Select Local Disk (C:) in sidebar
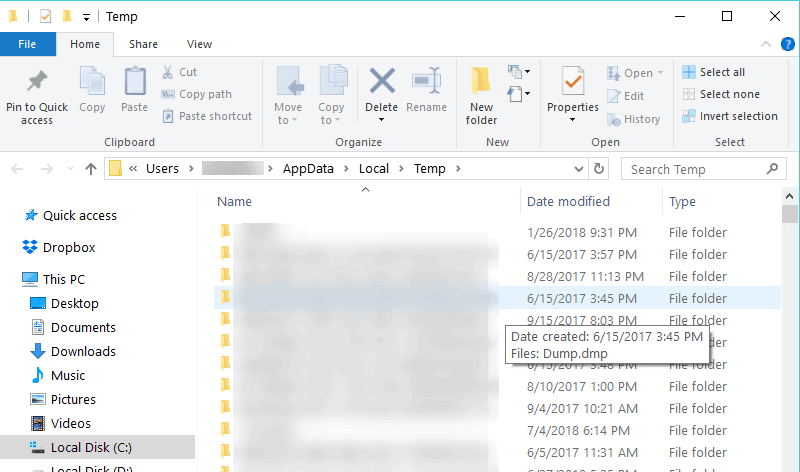Viewport: 800px width, 472px height. 97,447
